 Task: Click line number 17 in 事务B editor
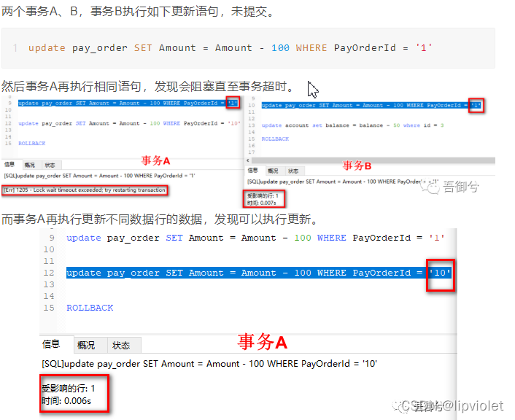click(252, 152)
